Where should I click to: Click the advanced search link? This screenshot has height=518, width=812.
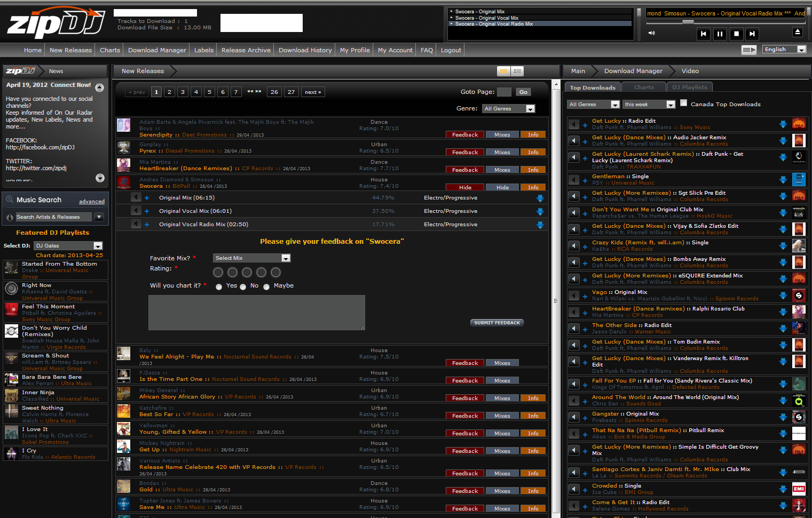92,202
